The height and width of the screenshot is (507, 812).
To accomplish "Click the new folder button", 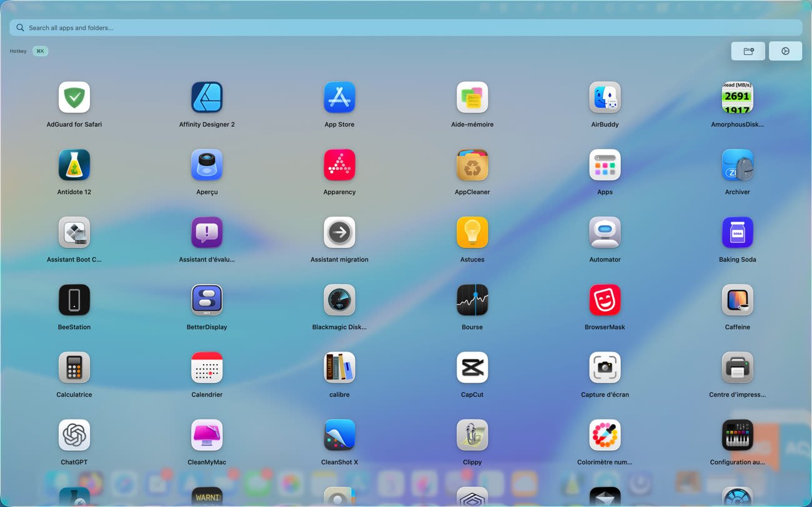I will [748, 51].
